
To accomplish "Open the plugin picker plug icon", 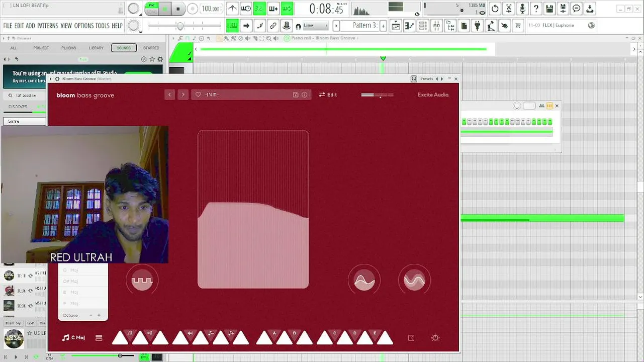I will [x=477, y=26].
